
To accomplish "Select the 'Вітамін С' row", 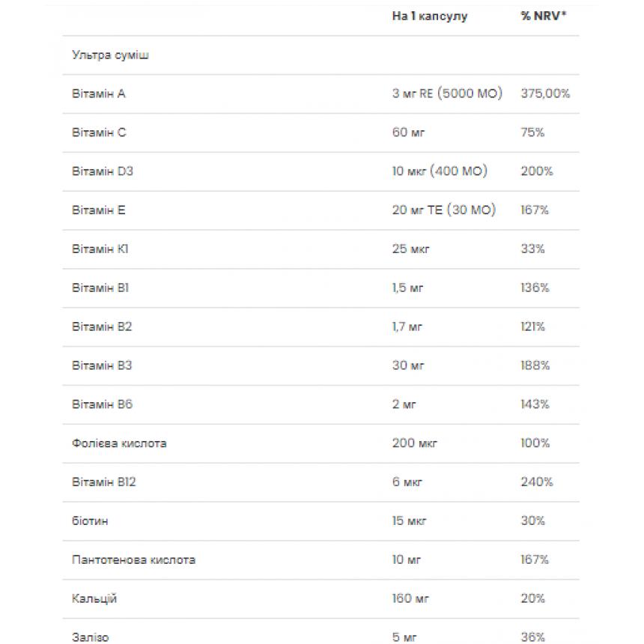I will pyautogui.click(x=321, y=133).
